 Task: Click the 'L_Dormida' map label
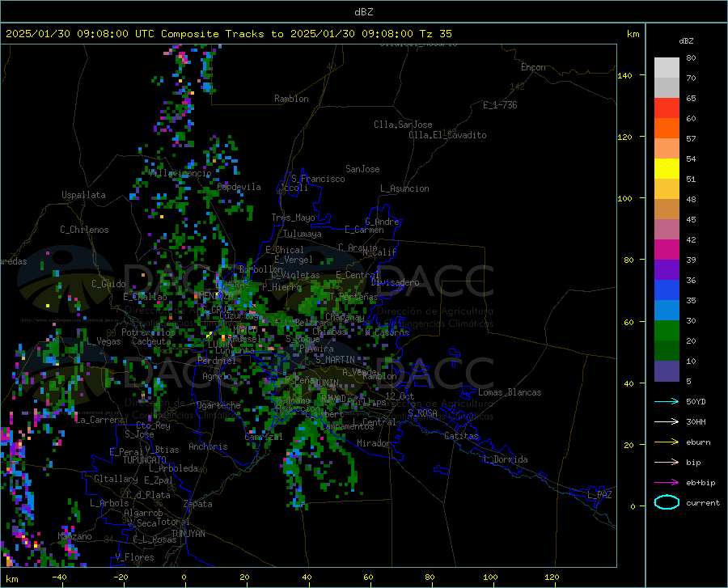(x=505, y=459)
